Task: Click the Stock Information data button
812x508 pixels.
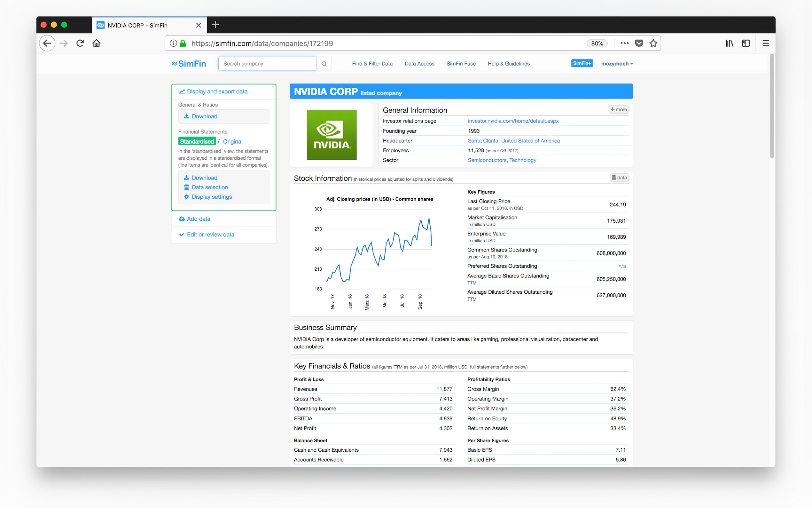Action: (619, 178)
